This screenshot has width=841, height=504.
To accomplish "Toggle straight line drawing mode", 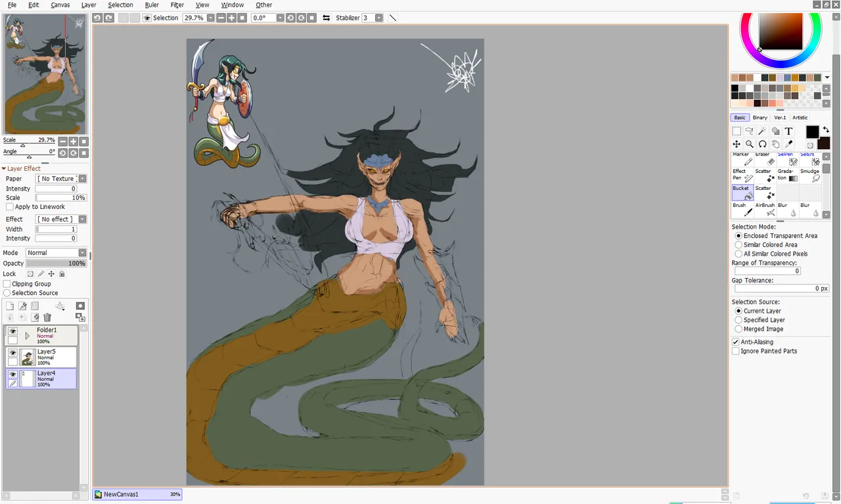I will [393, 18].
